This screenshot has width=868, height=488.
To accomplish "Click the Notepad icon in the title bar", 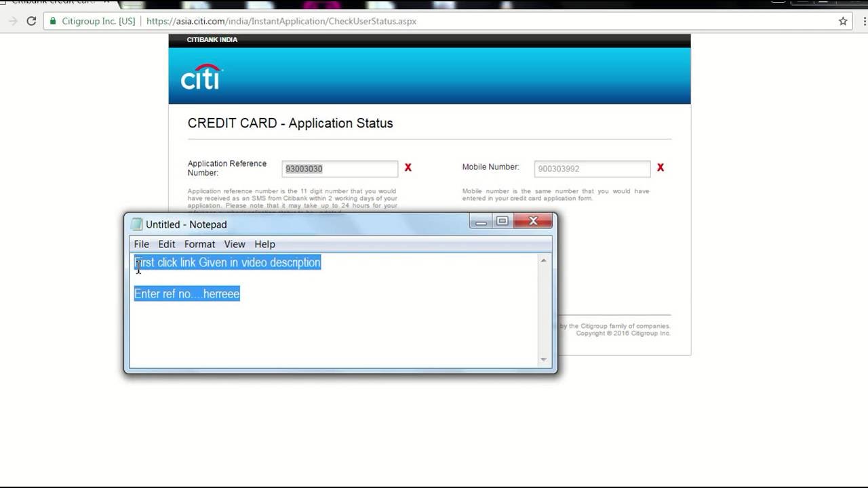I will coord(137,224).
